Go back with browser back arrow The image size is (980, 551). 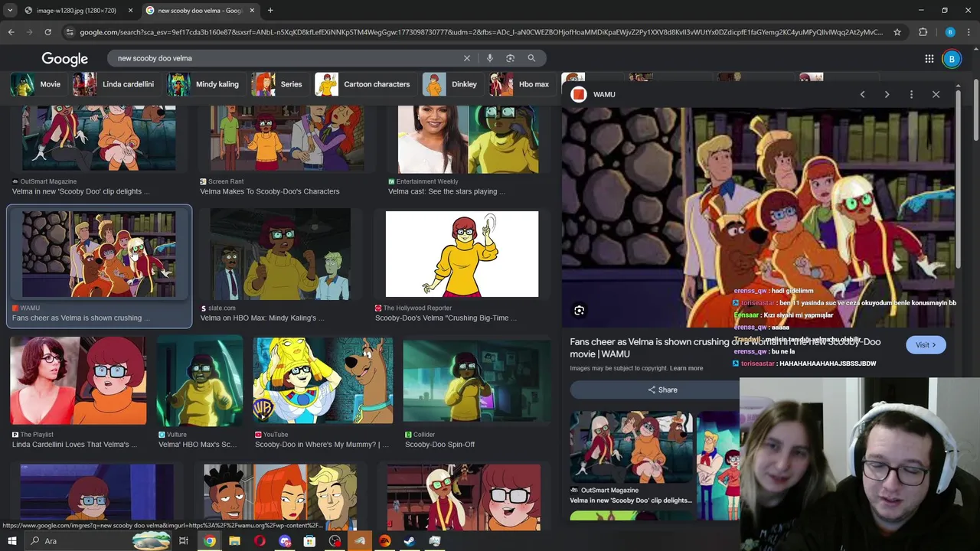[11, 32]
